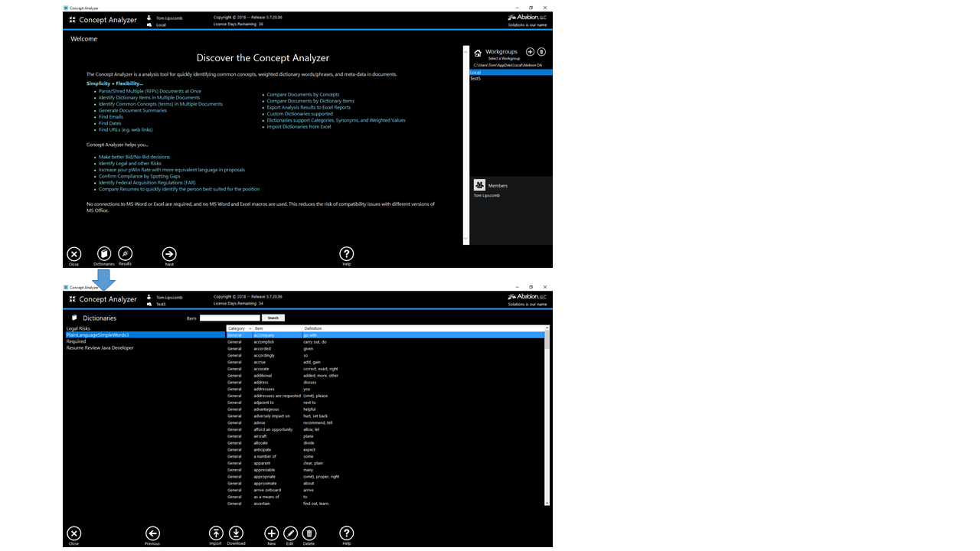Select the Resume Review Java Developer dictionary
This screenshot has height=551, width=980.
coord(100,347)
